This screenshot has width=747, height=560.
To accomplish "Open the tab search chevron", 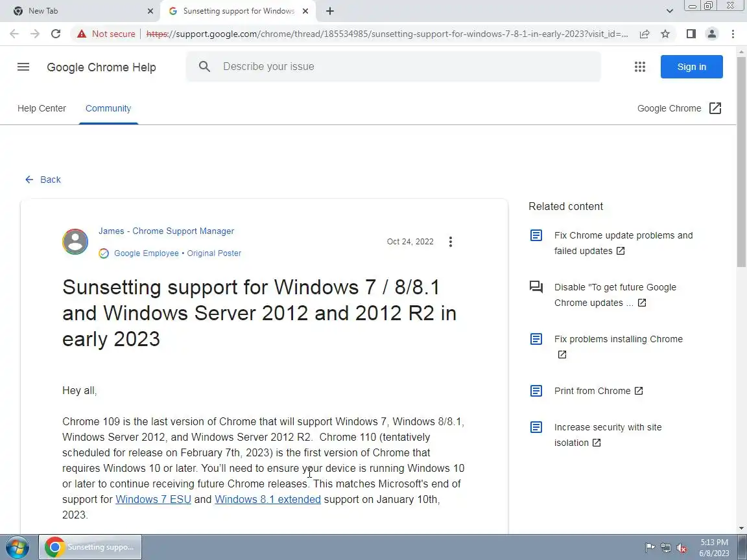I will [669, 11].
